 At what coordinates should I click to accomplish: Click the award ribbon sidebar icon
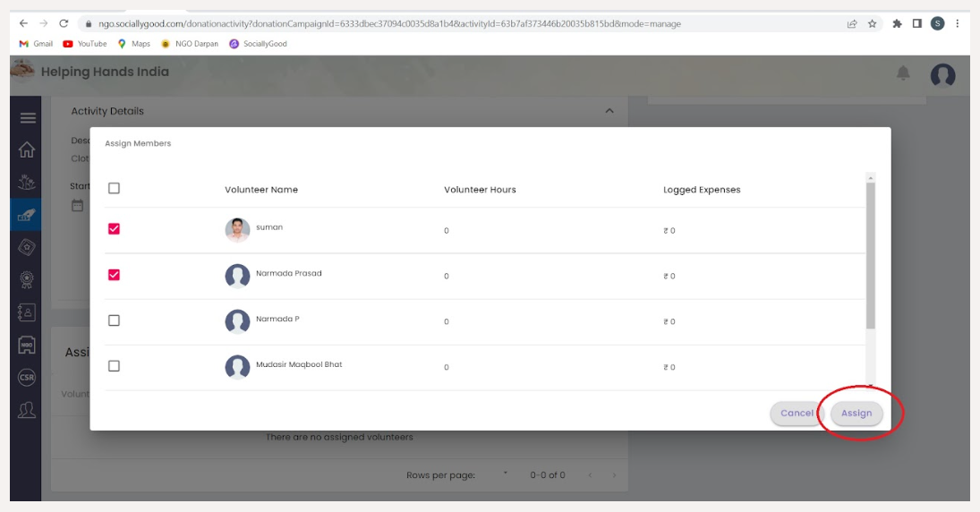[x=27, y=279]
